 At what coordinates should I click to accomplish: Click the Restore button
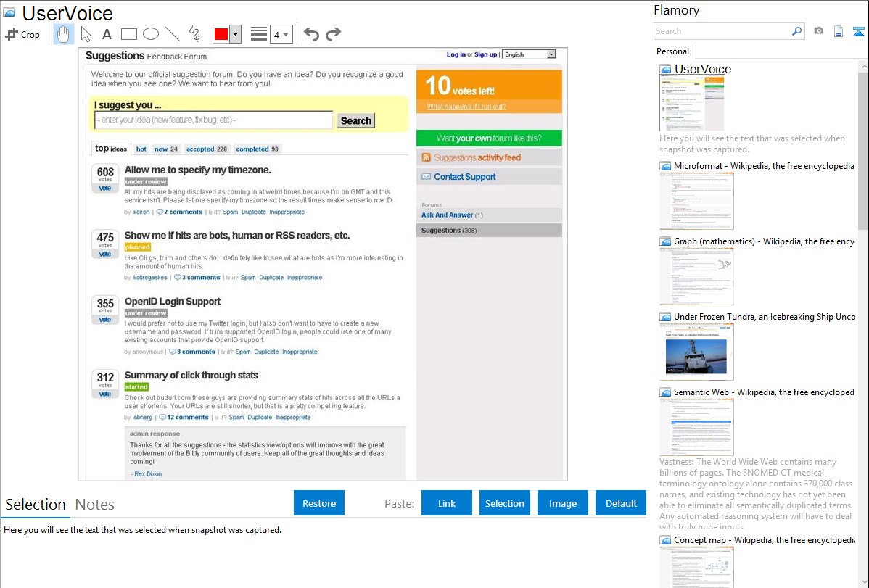319,503
